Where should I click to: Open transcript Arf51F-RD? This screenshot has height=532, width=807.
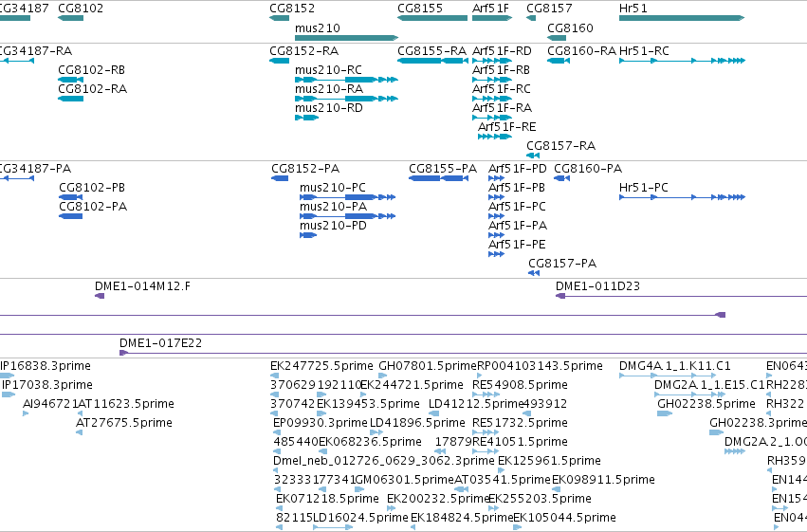[502, 51]
